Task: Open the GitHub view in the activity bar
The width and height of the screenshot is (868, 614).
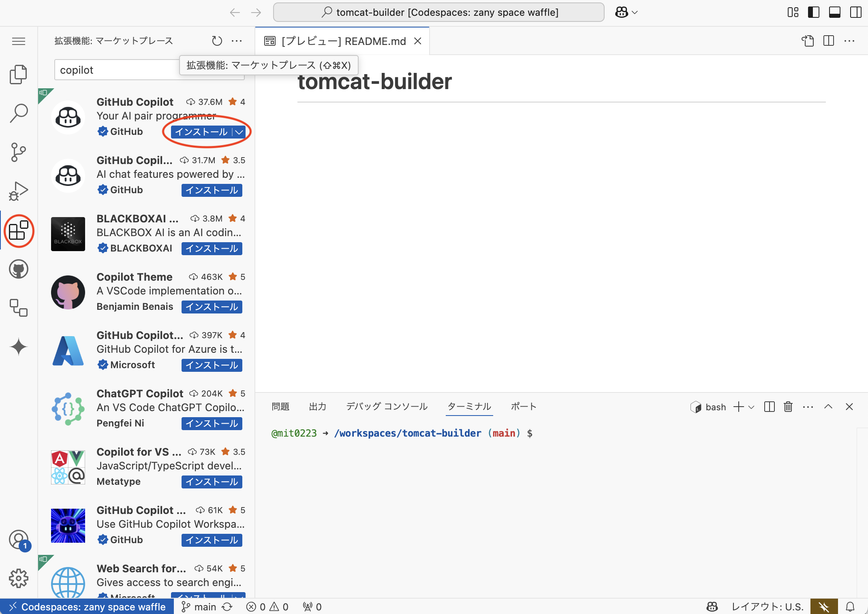Action: click(x=18, y=269)
